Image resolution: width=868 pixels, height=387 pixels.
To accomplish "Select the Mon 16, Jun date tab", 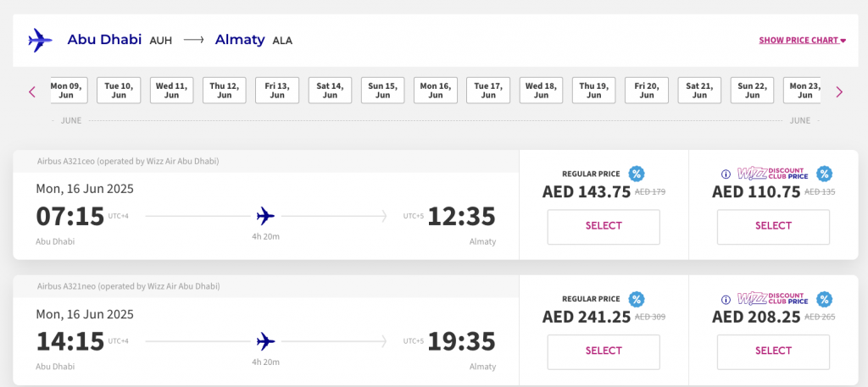I will point(436,90).
